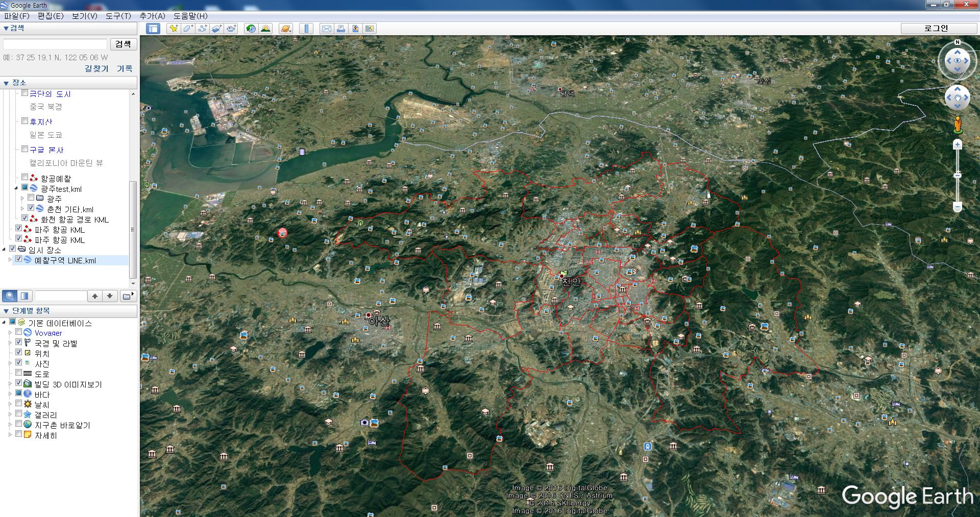Open the 파일(F) menu
980x517 pixels.
point(17,16)
